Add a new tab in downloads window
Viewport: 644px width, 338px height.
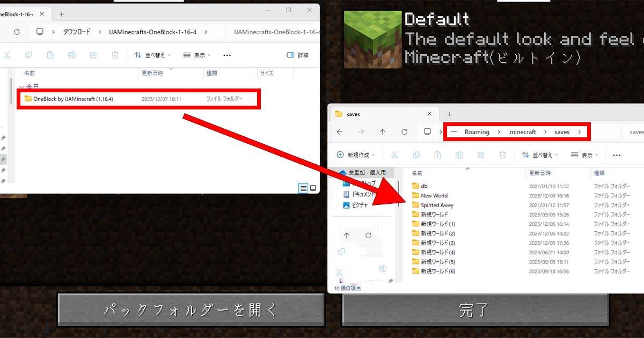coord(62,14)
